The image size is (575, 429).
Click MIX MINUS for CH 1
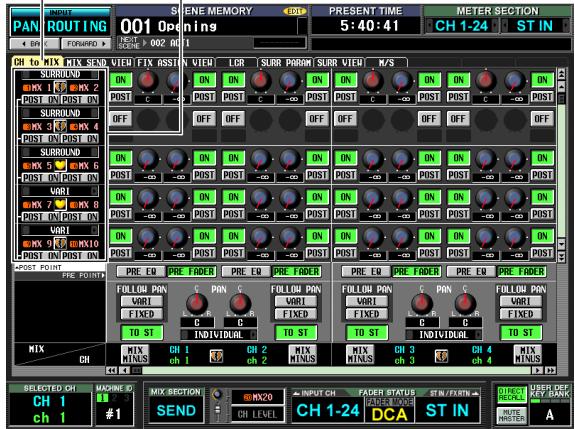coord(135,355)
